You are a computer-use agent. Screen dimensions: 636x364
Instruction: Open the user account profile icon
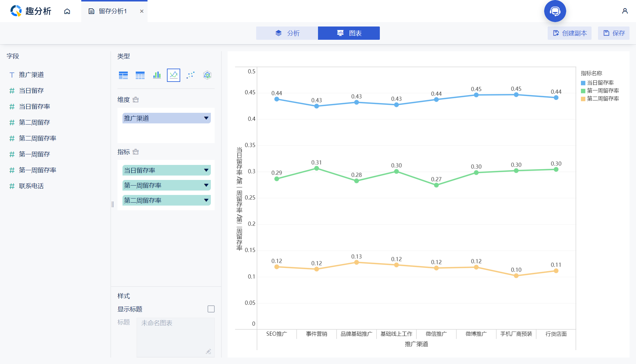[x=625, y=11]
